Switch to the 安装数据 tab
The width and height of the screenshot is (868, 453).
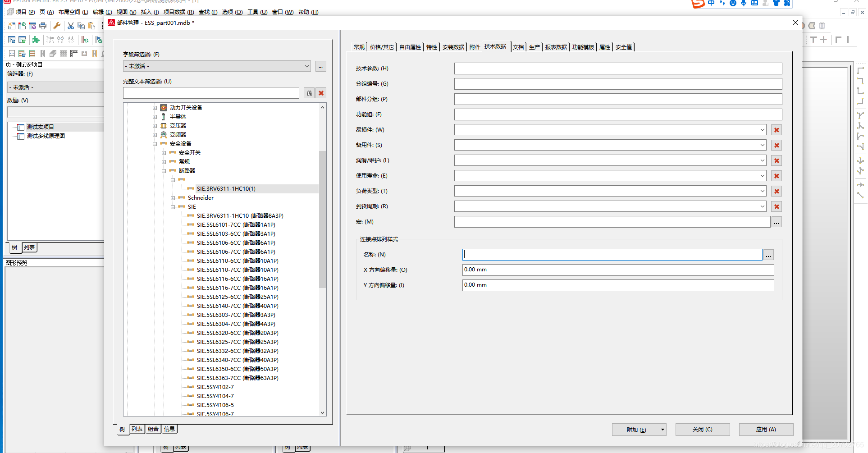pos(453,47)
